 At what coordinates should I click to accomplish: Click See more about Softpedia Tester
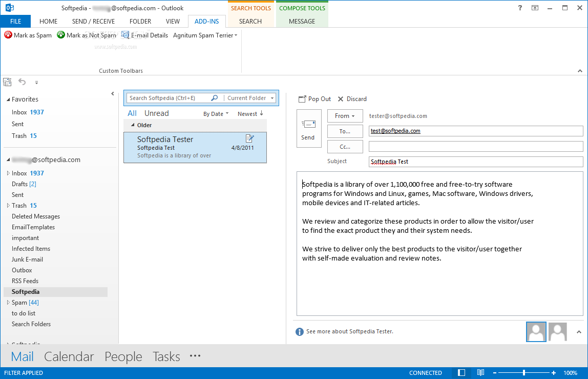click(x=349, y=331)
